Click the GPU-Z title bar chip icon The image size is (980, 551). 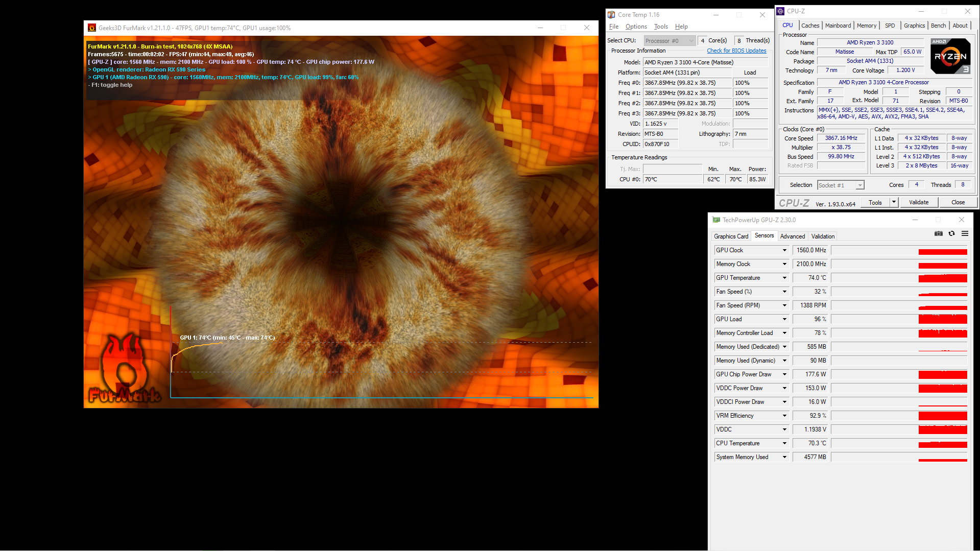coord(716,220)
